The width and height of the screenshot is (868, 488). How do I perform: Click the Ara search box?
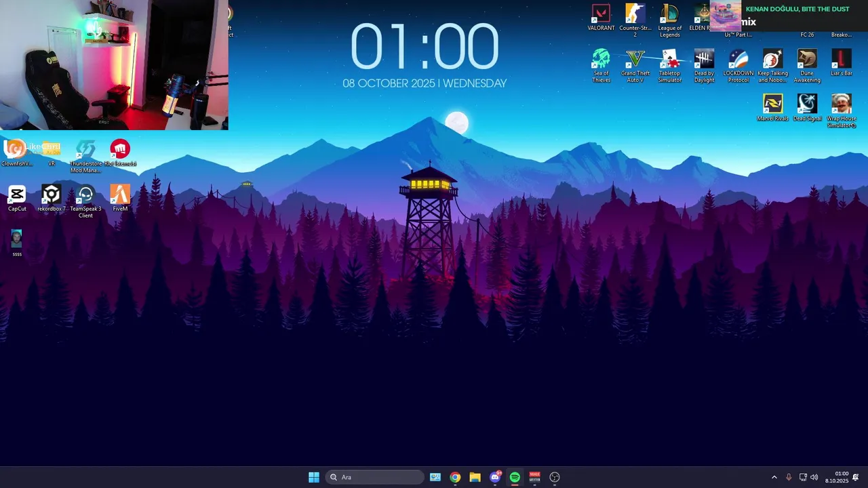pyautogui.click(x=376, y=477)
